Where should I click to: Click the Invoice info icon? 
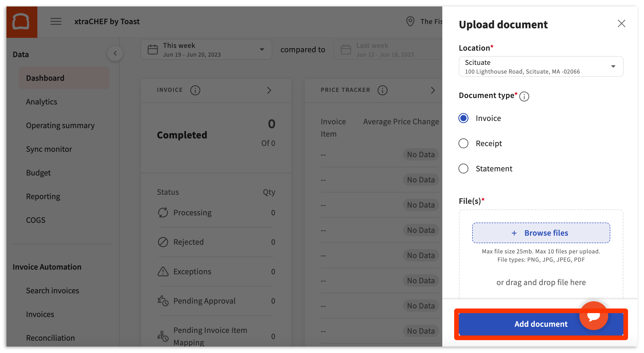click(195, 90)
